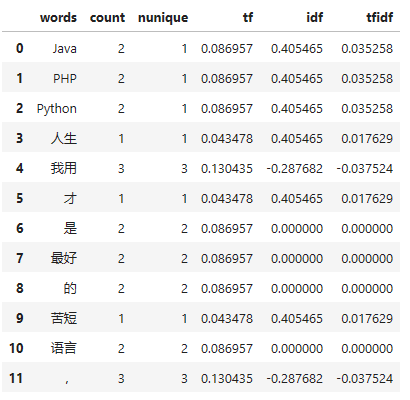This screenshot has height=400, width=410.
Task: Click idf value -0.287682 in row 11
Action: [295, 379]
